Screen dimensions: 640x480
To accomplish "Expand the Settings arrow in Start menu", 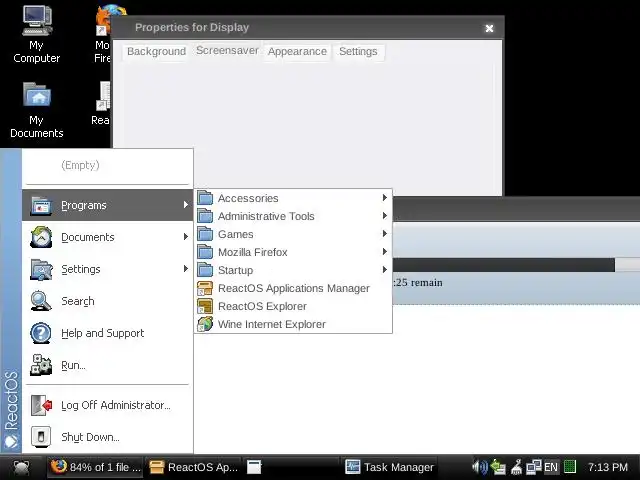I will point(186,269).
